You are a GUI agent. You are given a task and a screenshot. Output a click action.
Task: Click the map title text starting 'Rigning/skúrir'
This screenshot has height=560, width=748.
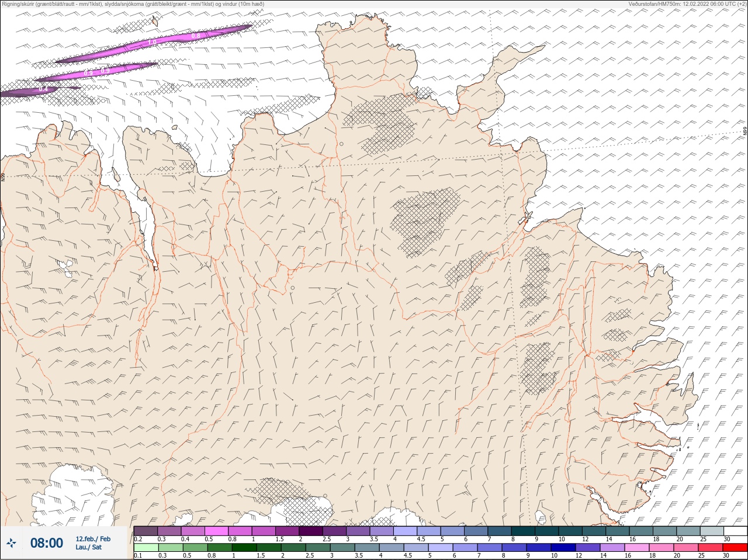[x=133, y=4]
